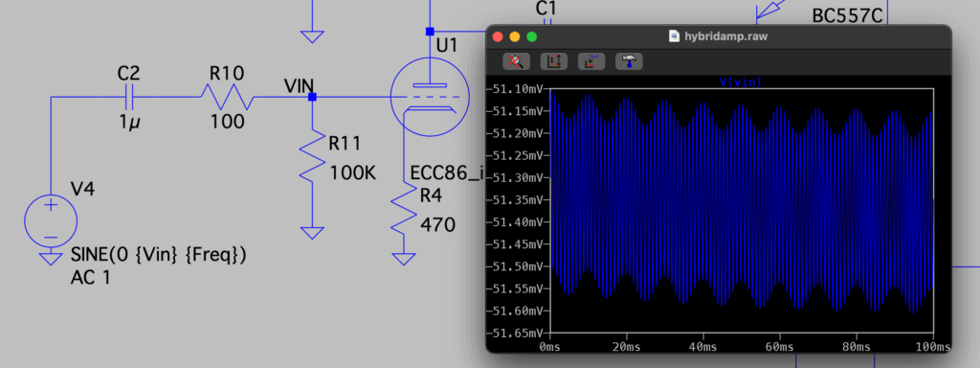This screenshot has height=368, width=980.
Task: Open the hammer control panel icon
Action: pyautogui.click(x=629, y=61)
